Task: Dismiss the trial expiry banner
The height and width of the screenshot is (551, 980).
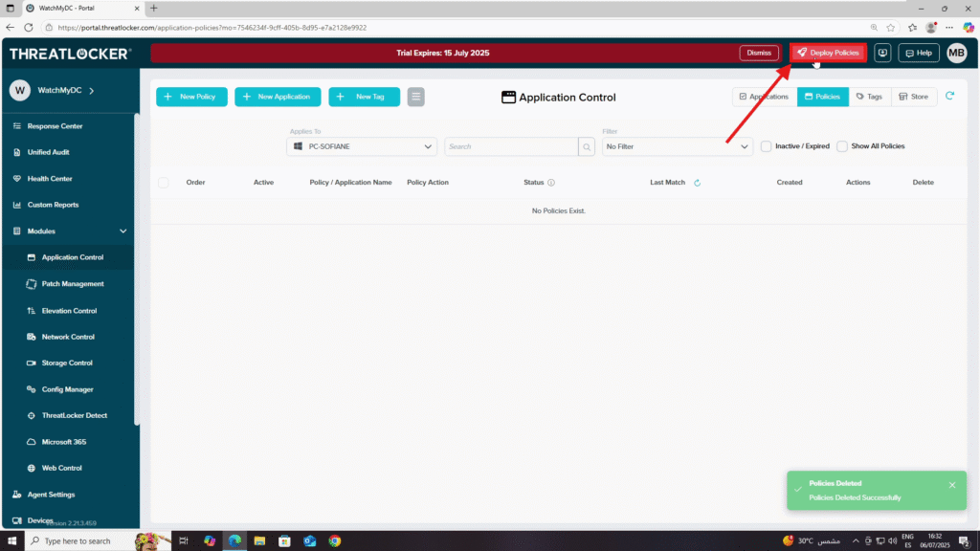Action: pyautogui.click(x=759, y=54)
